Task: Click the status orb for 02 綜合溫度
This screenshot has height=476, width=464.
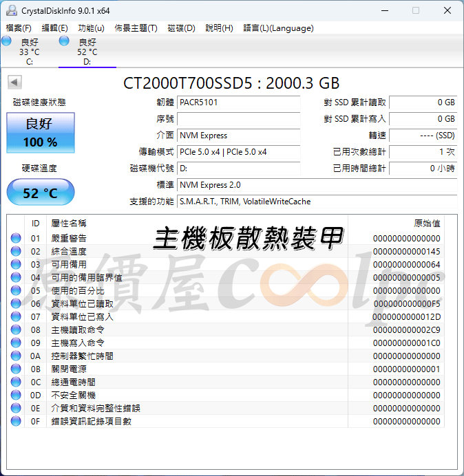Action: [x=16, y=251]
